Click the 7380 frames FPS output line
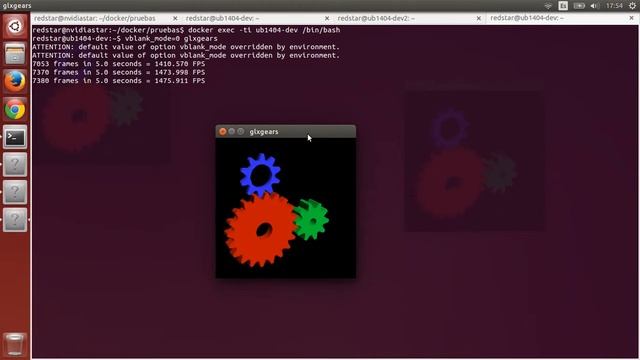This screenshot has height=360, width=640. tap(119, 81)
